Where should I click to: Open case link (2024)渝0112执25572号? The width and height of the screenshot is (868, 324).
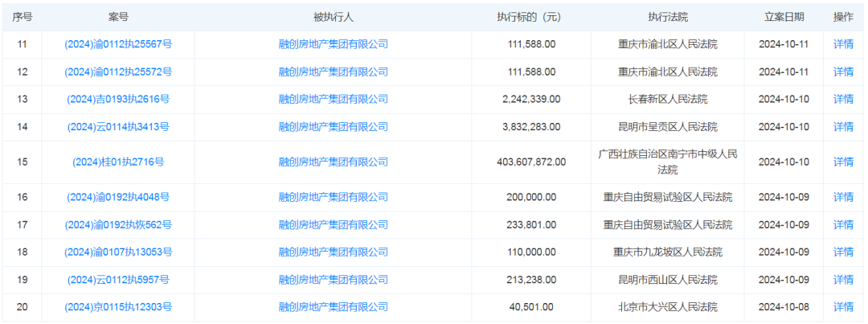[118, 72]
